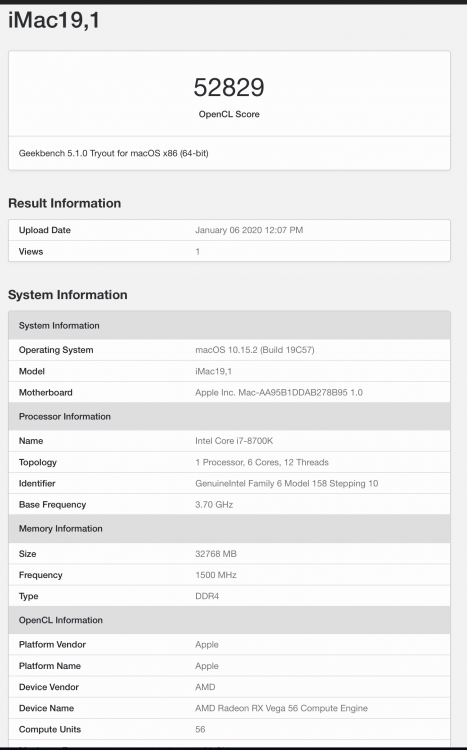Screen dimensions: 467x750
Task: Click the Device Name label
Action: [46, 708]
